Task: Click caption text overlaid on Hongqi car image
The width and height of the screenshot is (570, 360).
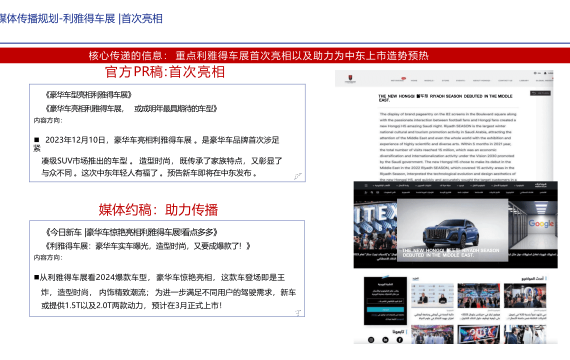Action: (x=450, y=253)
